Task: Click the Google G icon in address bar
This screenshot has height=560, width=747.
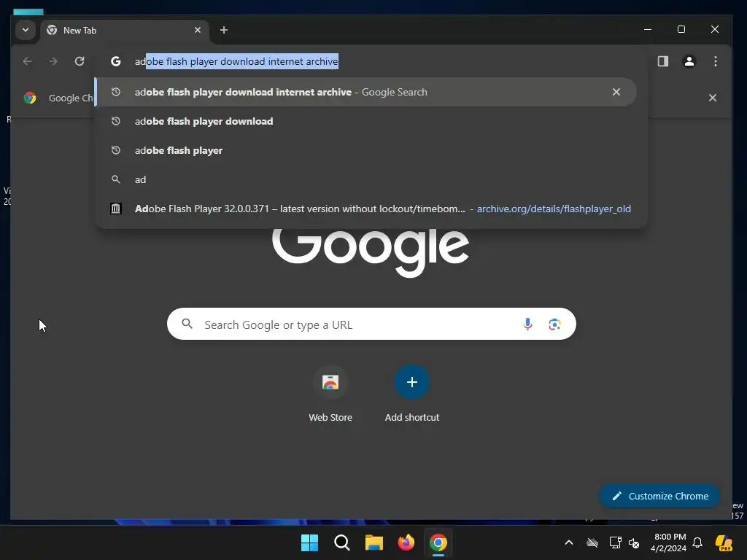Action: click(116, 61)
